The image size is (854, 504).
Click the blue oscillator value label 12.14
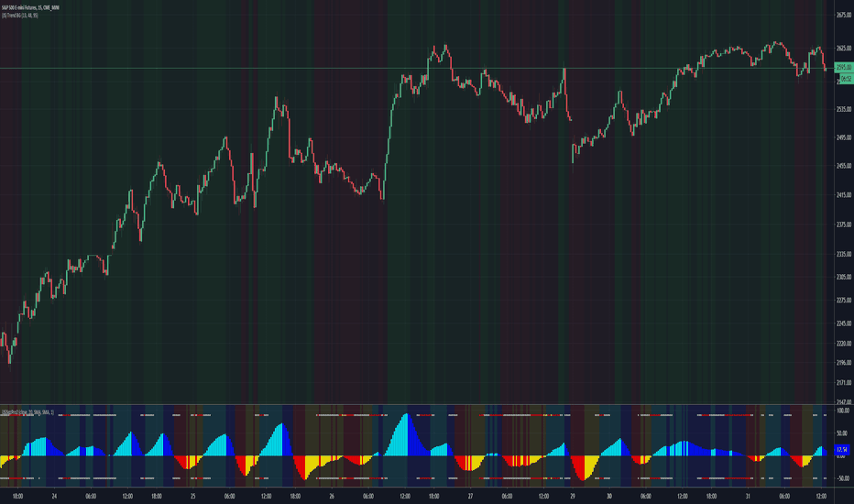pos(842,450)
